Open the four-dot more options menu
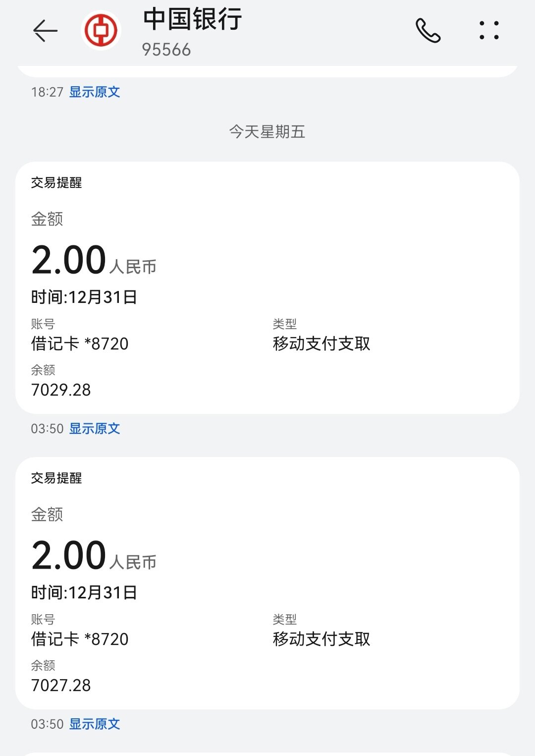The image size is (535, 756). pyautogui.click(x=489, y=31)
